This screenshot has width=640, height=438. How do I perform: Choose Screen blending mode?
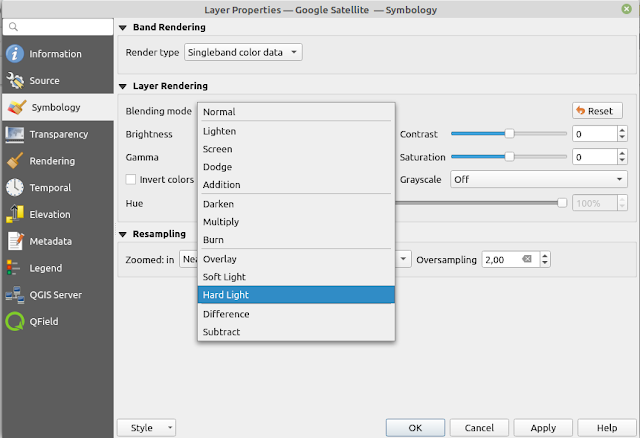coord(296,149)
